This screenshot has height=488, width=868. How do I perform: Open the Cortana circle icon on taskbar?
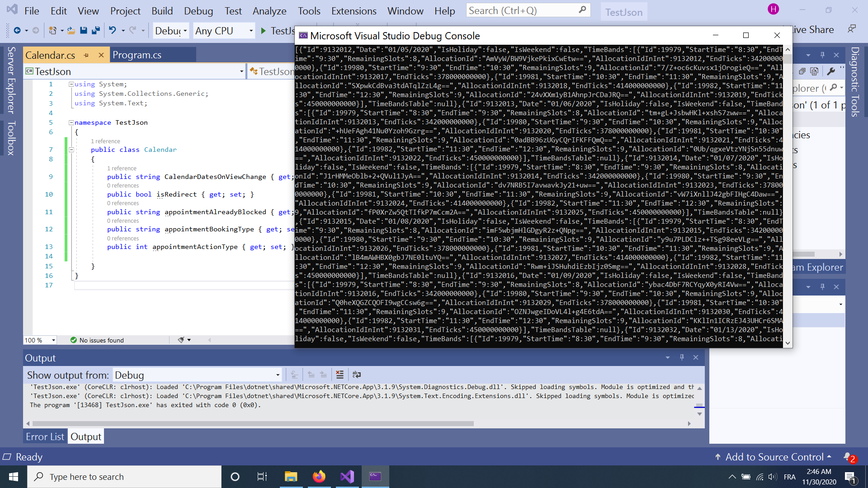coord(235,477)
